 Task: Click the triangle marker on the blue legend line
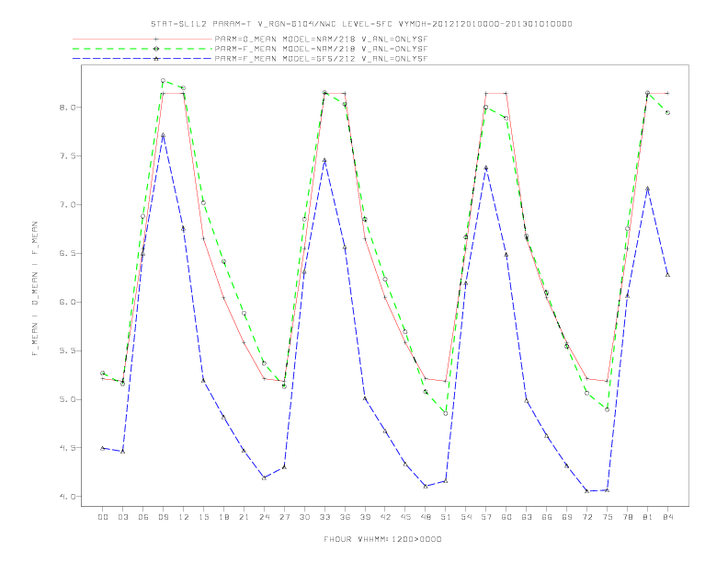[156, 59]
